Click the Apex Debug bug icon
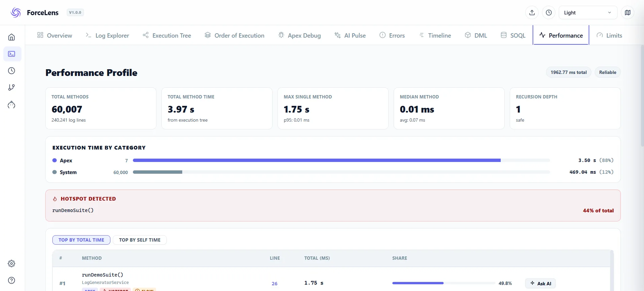The height and width of the screenshot is (291, 644). click(x=281, y=35)
